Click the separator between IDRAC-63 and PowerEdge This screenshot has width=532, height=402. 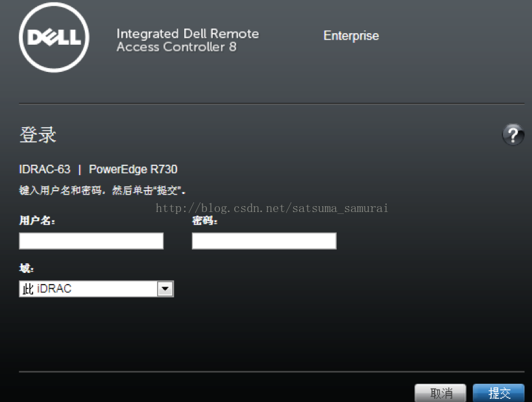pyautogui.click(x=79, y=169)
